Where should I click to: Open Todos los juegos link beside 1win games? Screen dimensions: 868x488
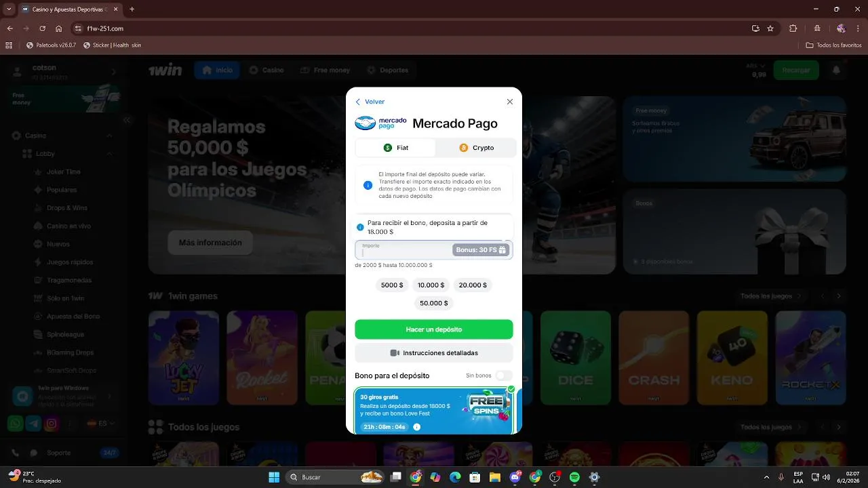[x=770, y=296]
